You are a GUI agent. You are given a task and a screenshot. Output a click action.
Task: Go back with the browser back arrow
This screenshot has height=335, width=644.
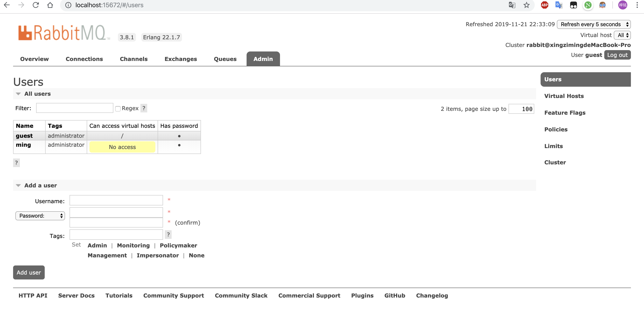(x=7, y=5)
